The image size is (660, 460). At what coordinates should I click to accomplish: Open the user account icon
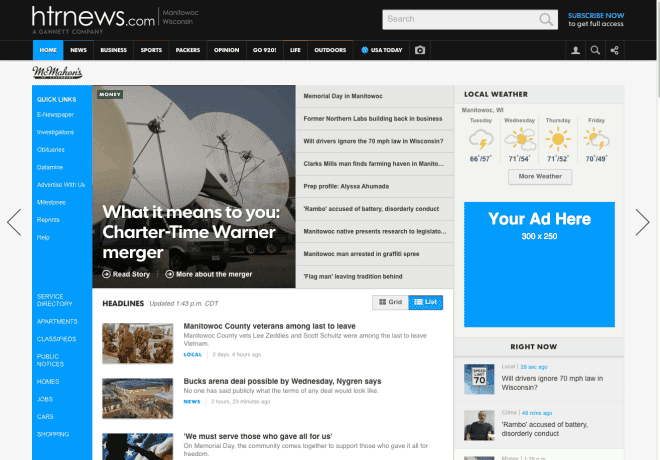tap(575, 51)
